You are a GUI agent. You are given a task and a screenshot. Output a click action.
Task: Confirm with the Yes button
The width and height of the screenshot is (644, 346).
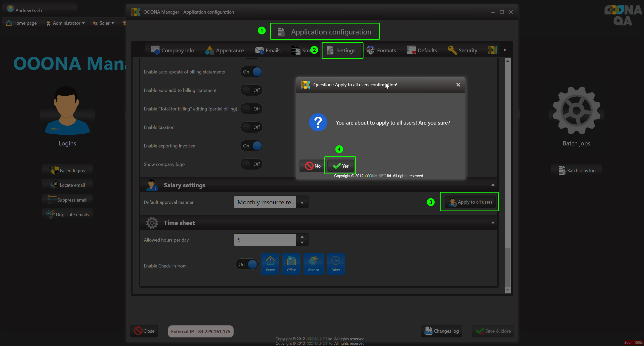[340, 166]
